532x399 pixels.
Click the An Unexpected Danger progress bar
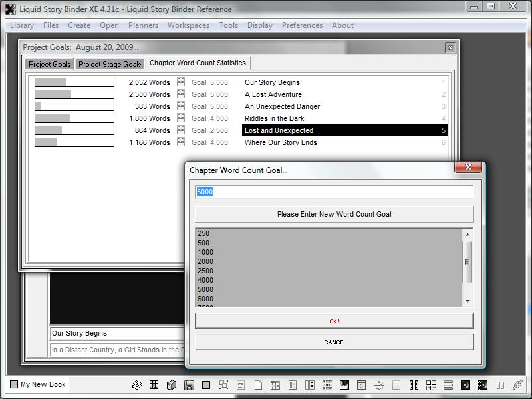click(74, 106)
